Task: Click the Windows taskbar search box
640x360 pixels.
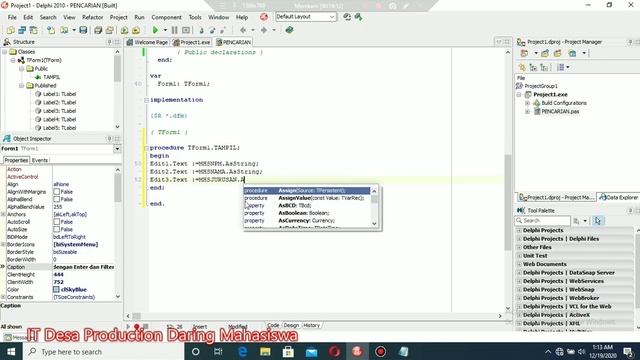Action: (104, 351)
